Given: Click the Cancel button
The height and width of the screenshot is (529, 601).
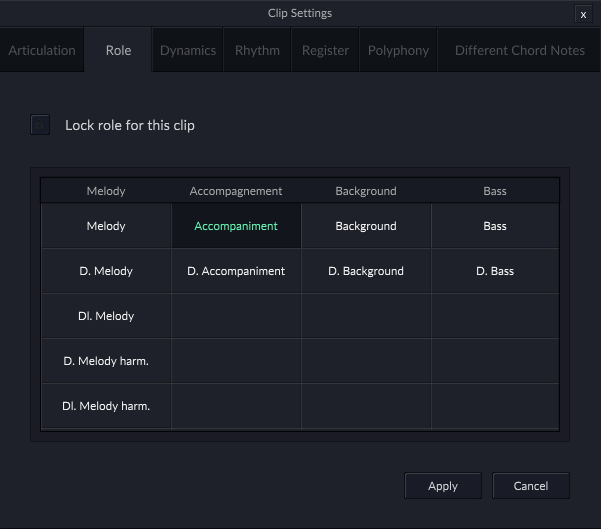Looking at the screenshot, I should point(530,486).
